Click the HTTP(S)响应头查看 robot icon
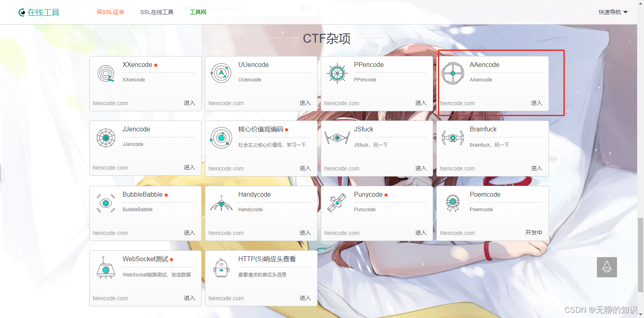 tap(221, 268)
